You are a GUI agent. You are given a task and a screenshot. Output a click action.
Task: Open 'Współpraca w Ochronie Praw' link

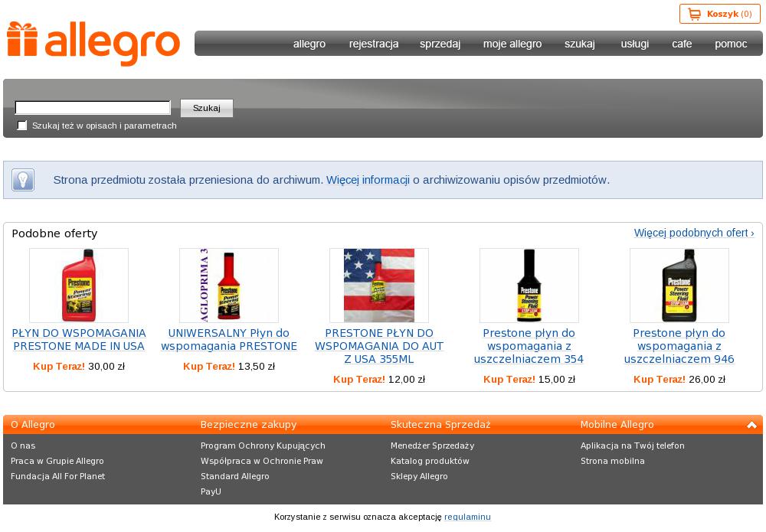(262, 462)
